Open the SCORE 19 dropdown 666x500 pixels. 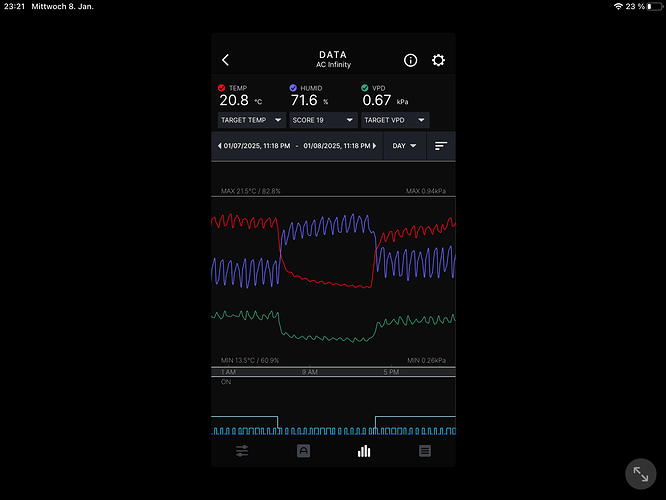click(323, 120)
